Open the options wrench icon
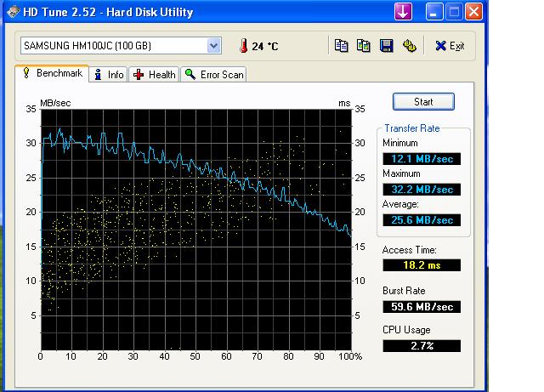The image size is (544, 392). (410, 45)
